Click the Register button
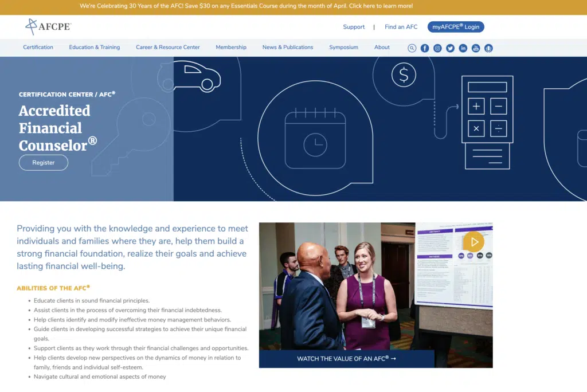Viewport: 587px width, 392px height. click(x=44, y=163)
